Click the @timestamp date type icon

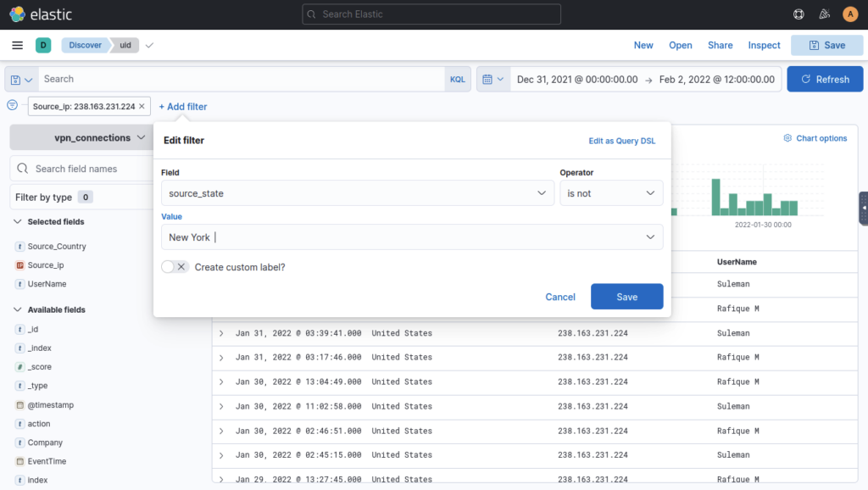(x=20, y=405)
